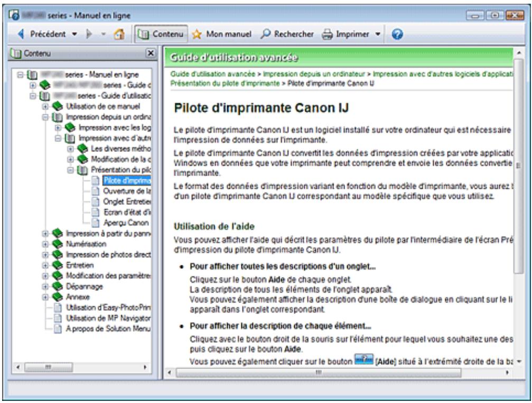Open the Précédent history dropdown arrow

74,34
